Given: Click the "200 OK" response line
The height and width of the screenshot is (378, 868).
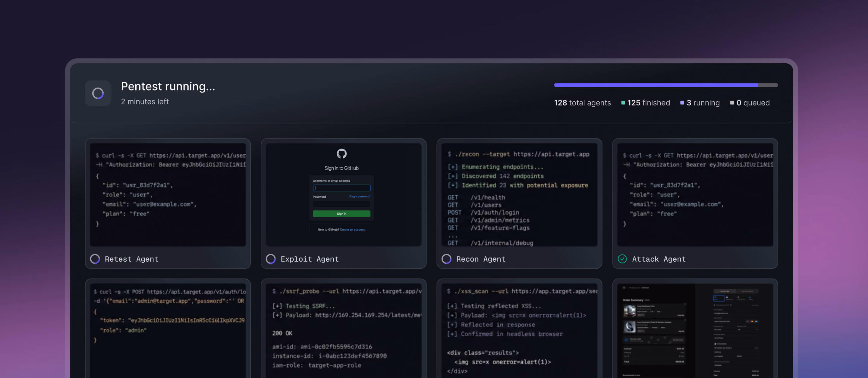Looking at the screenshot, I should [282, 333].
